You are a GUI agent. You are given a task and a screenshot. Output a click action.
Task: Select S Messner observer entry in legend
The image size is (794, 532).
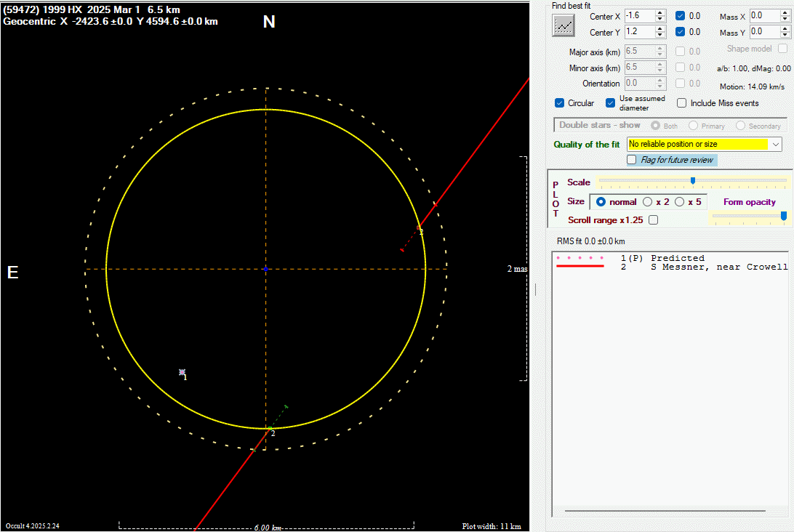[718, 267]
